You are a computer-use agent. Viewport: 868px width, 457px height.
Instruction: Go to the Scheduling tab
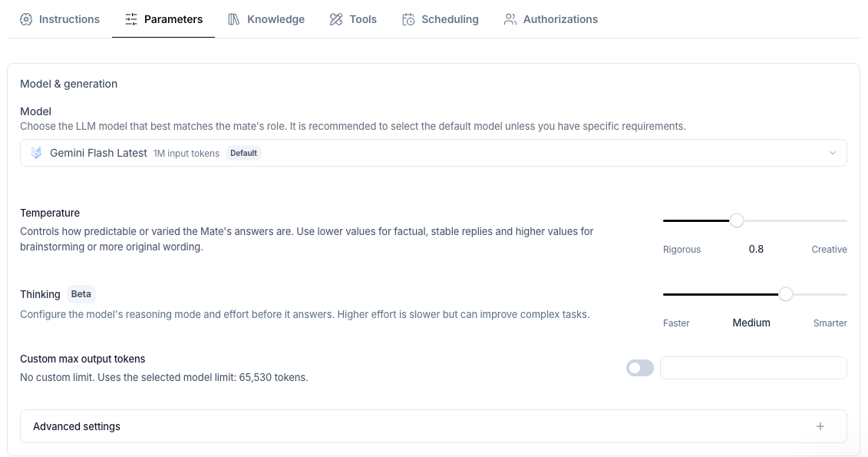pos(440,19)
